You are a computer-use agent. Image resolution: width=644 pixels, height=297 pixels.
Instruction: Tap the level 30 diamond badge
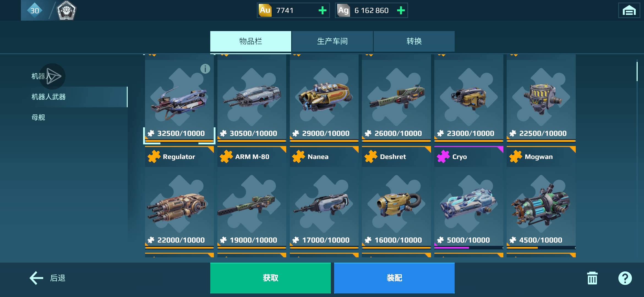pos(35,10)
